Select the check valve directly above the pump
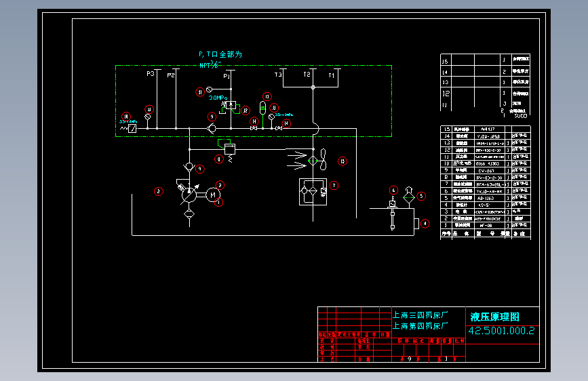 click(x=189, y=167)
